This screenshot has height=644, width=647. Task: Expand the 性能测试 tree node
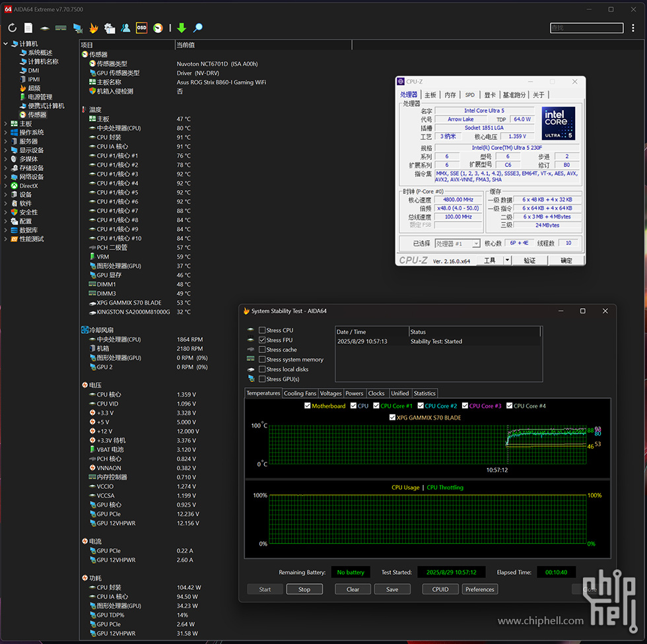click(x=6, y=239)
